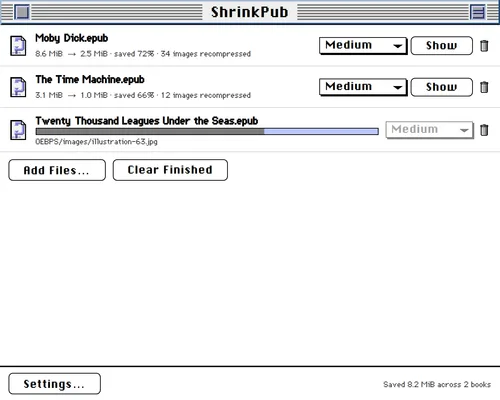The width and height of the screenshot is (500, 400).
Task: Click the window collapse box in title bar
Action: 478,12
